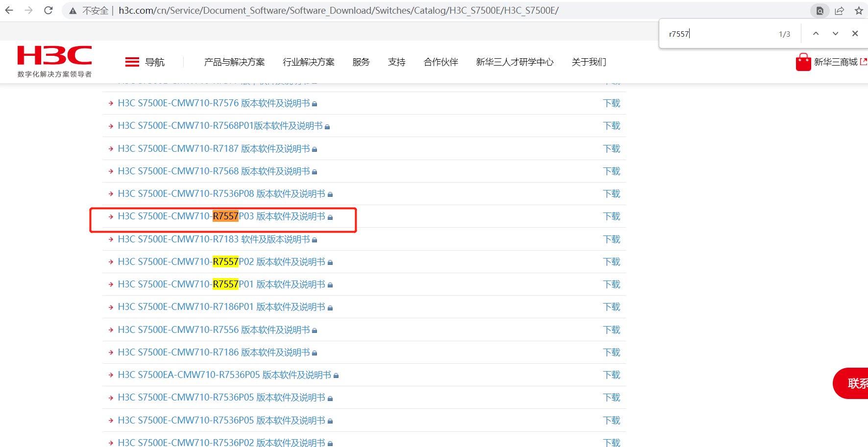Screen dimensions: 868x447
Task: Click the red arrow bullet before R7557P01
Action: pyautogui.click(x=111, y=284)
